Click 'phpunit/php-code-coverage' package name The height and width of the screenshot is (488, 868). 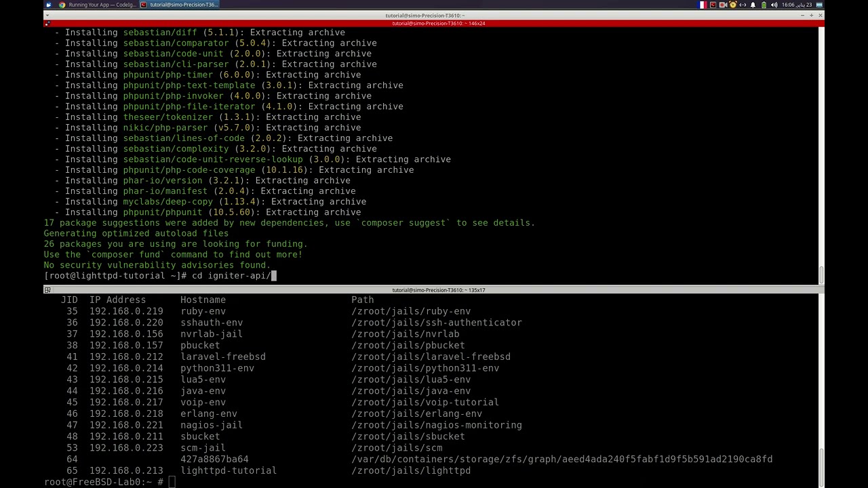[189, 170]
